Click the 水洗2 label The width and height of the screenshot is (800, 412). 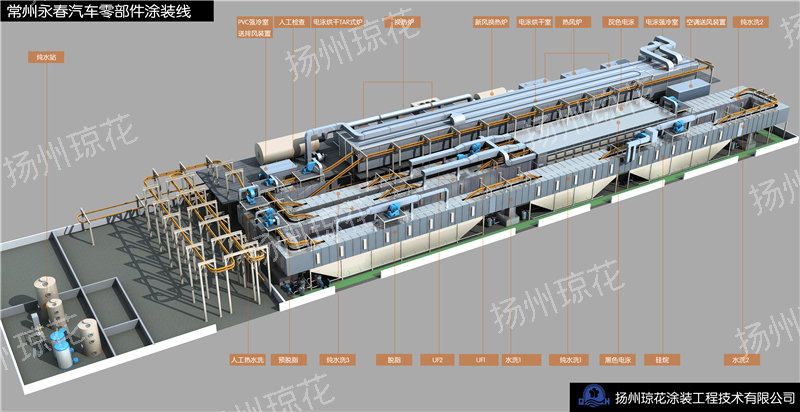pos(742,360)
